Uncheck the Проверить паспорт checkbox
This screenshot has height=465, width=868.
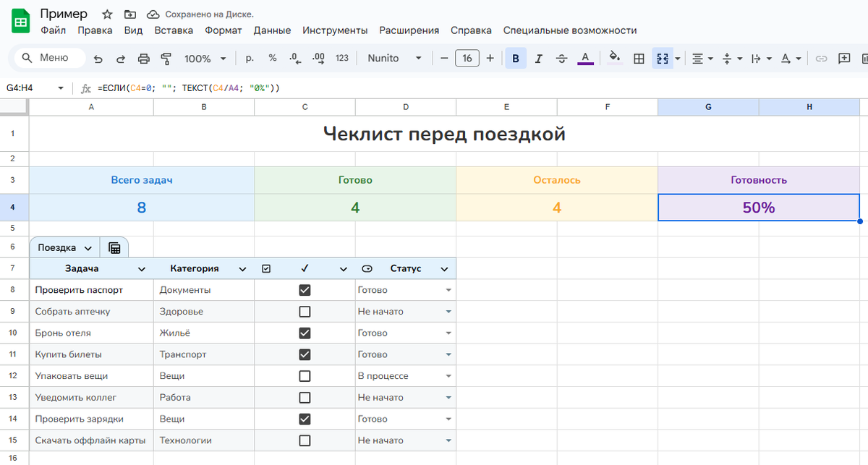(x=305, y=289)
